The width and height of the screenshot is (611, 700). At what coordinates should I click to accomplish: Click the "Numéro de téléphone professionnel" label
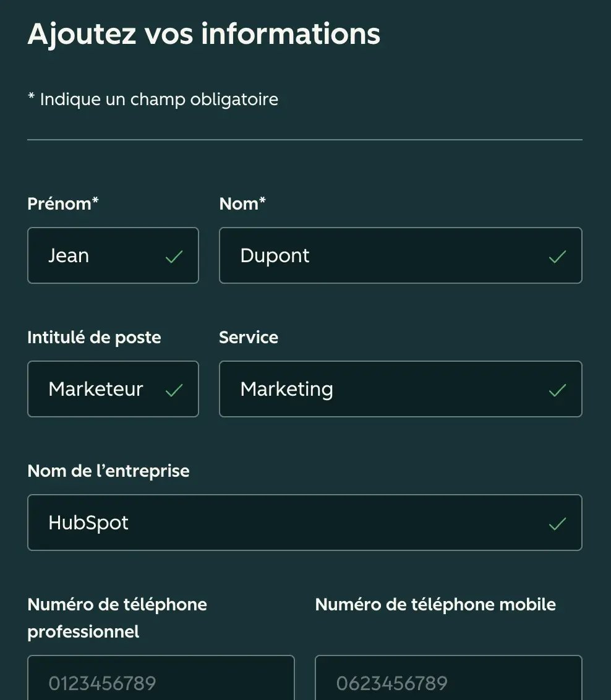pyautogui.click(x=117, y=617)
